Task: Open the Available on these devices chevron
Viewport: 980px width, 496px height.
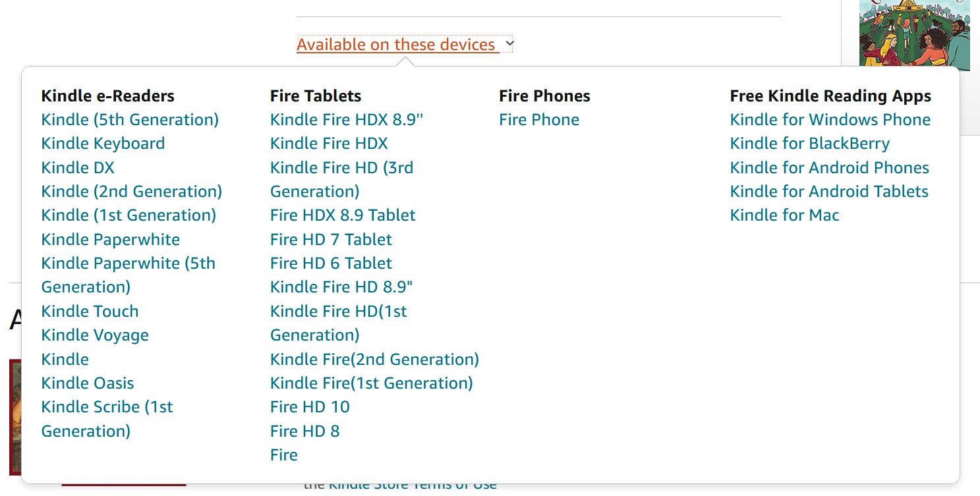Action: coord(509,43)
